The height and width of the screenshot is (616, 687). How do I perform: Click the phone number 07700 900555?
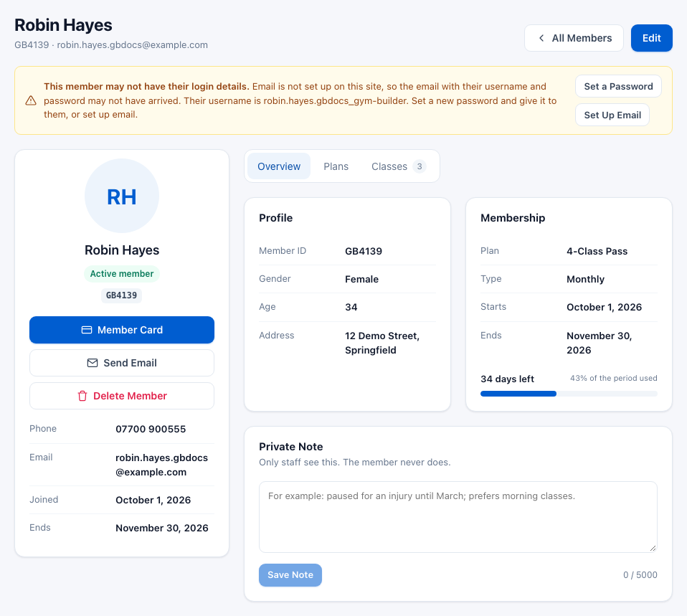pos(151,429)
